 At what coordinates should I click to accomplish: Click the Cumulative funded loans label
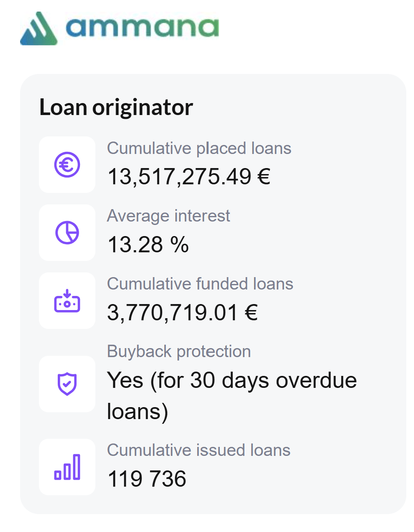tap(200, 284)
